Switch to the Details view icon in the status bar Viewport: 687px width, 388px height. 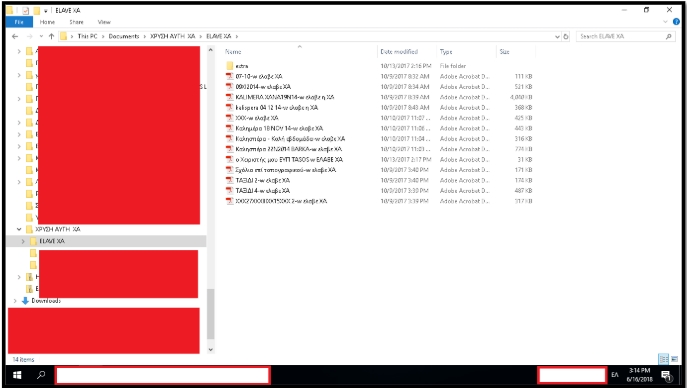pos(664,359)
